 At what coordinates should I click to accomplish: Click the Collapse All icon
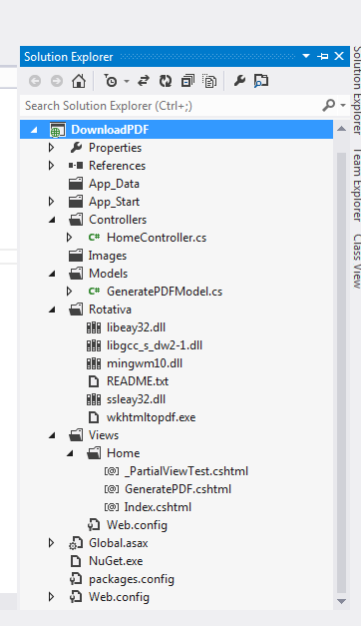[187, 81]
